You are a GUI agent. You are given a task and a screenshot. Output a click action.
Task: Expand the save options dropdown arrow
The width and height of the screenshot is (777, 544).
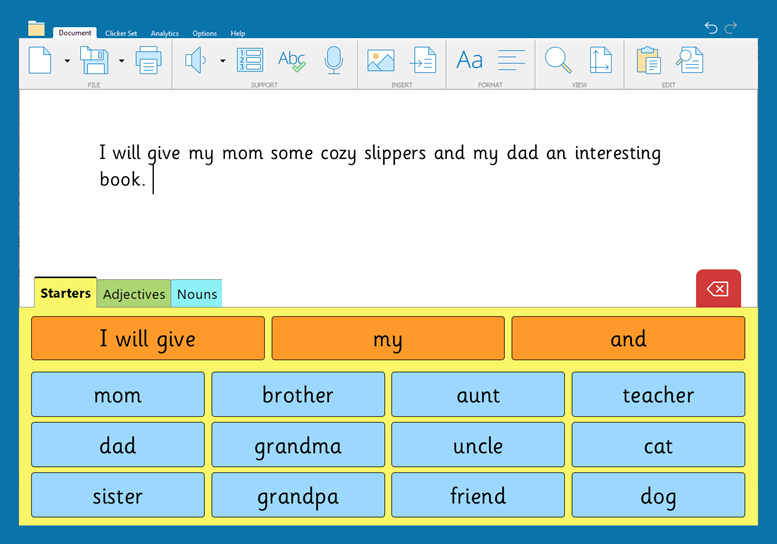pos(121,61)
